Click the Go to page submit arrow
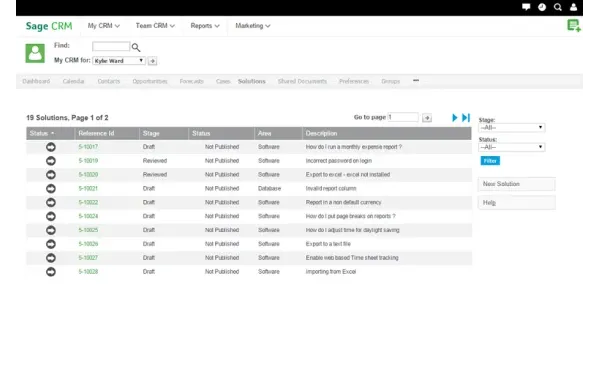 427,118
